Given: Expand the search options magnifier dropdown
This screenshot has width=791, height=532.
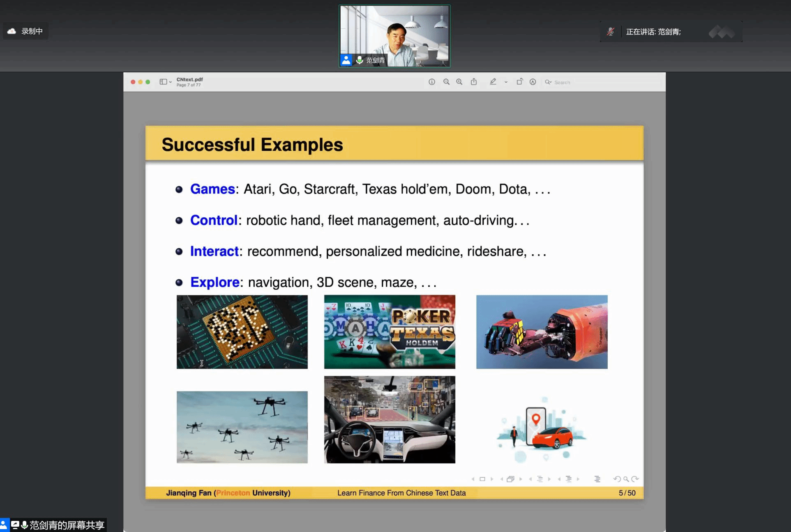Looking at the screenshot, I should click(548, 82).
